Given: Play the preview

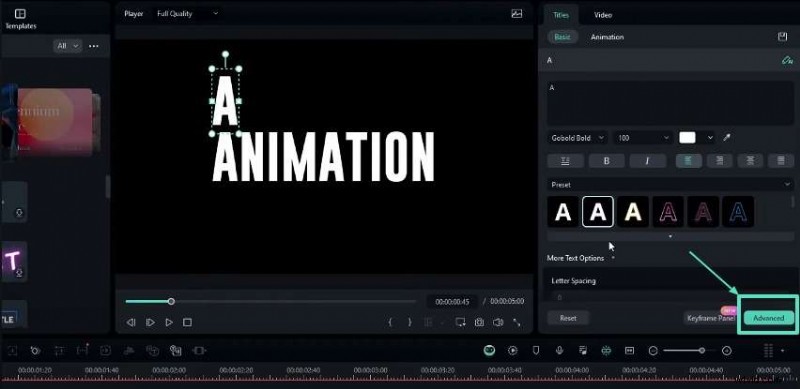Looking at the screenshot, I should point(169,322).
